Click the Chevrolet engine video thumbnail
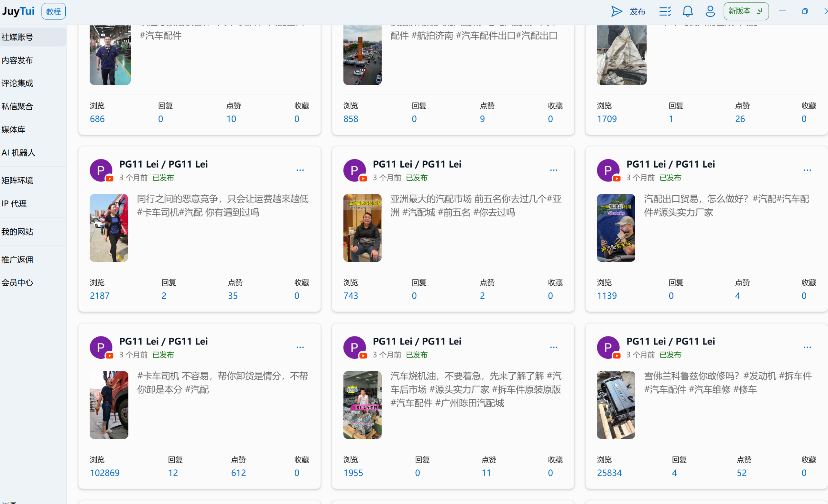This screenshot has width=828, height=504. [616, 405]
